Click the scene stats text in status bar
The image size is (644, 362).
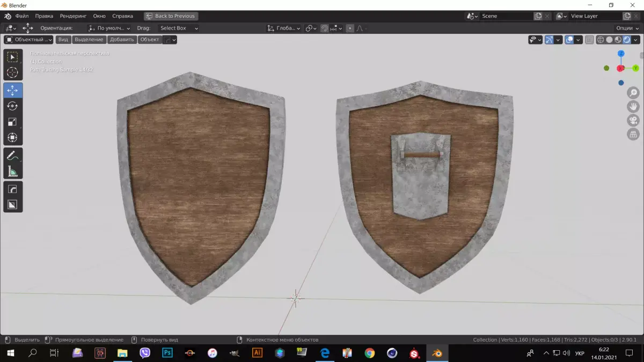tap(555, 339)
